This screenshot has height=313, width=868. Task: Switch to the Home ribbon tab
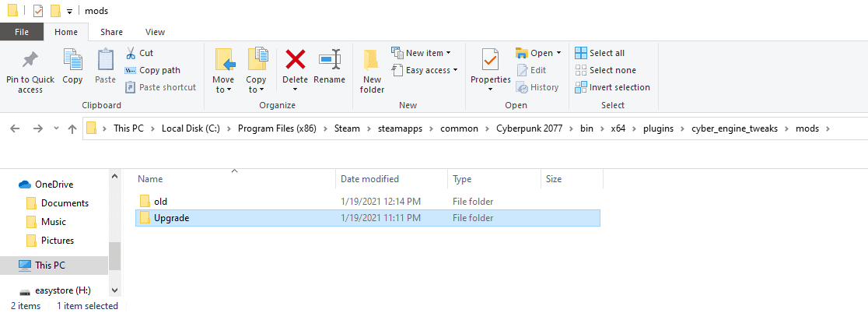(x=66, y=32)
